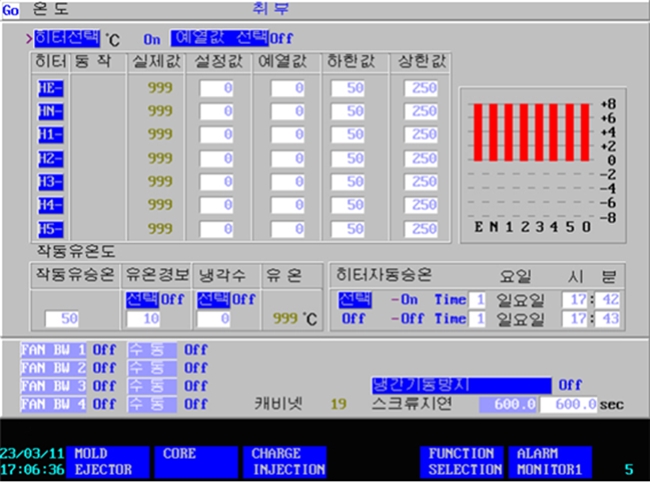Toggle the FAN BW 3 switch
Image resolution: width=650 pixels, height=486 pixels.
[55, 386]
